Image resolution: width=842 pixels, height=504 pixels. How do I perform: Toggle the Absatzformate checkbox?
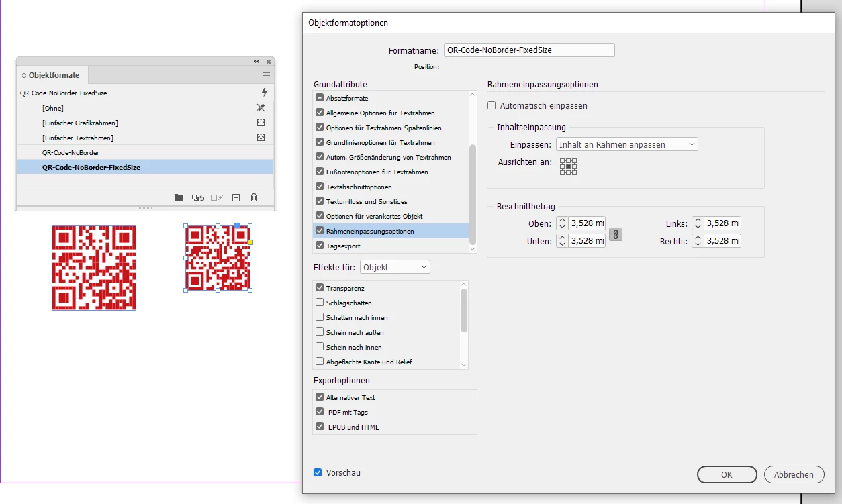320,98
